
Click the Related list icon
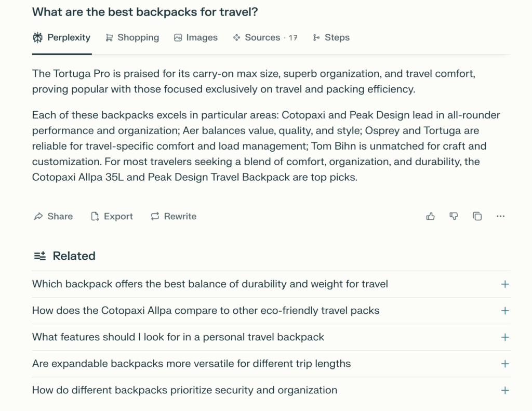click(39, 256)
